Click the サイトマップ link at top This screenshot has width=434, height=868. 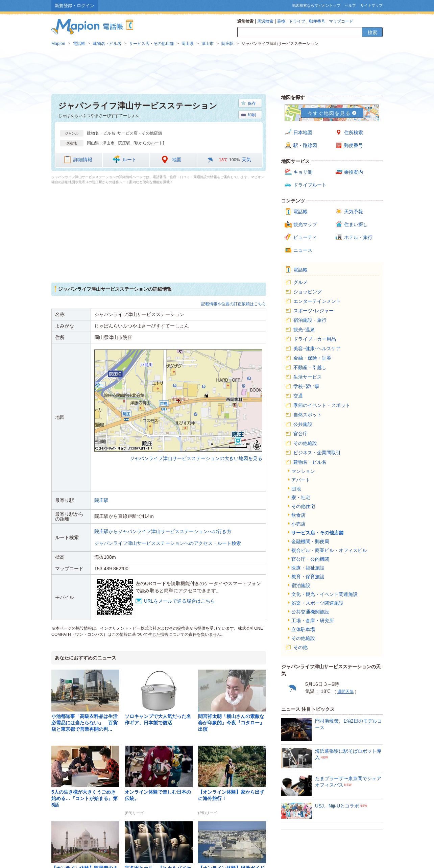[x=371, y=5]
